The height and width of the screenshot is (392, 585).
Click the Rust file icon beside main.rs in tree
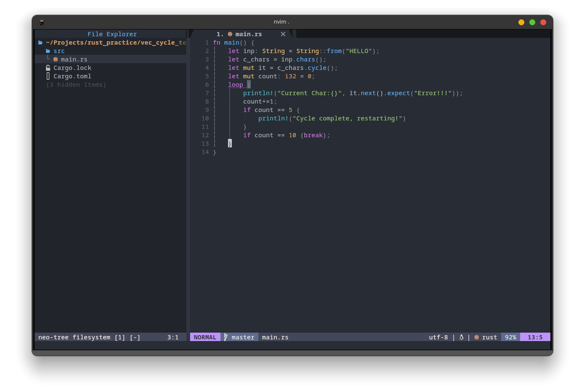pos(56,59)
